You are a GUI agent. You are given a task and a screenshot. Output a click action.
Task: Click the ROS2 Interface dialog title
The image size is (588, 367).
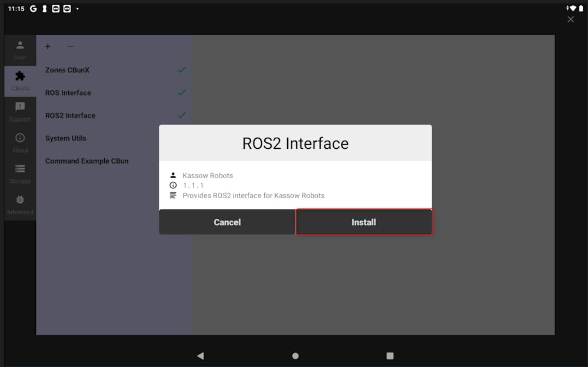click(295, 144)
